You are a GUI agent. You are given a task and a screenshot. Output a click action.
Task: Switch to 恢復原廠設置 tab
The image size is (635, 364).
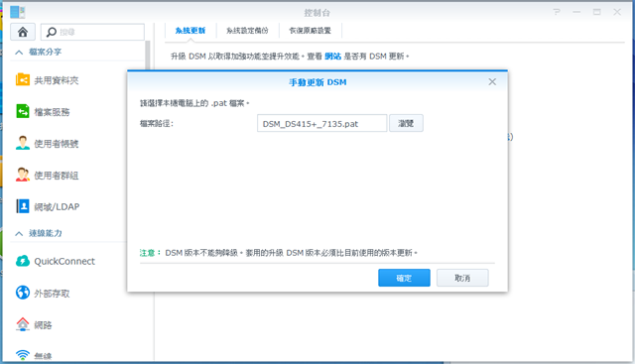tap(311, 31)
